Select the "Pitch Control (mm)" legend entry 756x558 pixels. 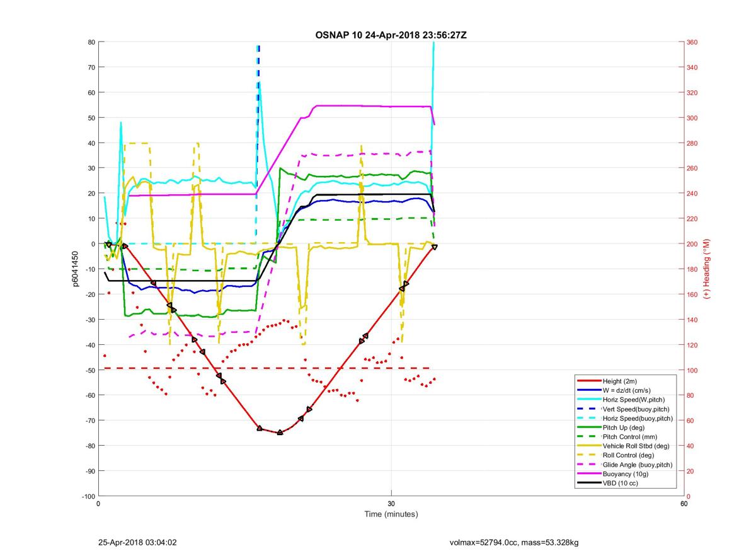pyautogui.click(x=630, y=437)
